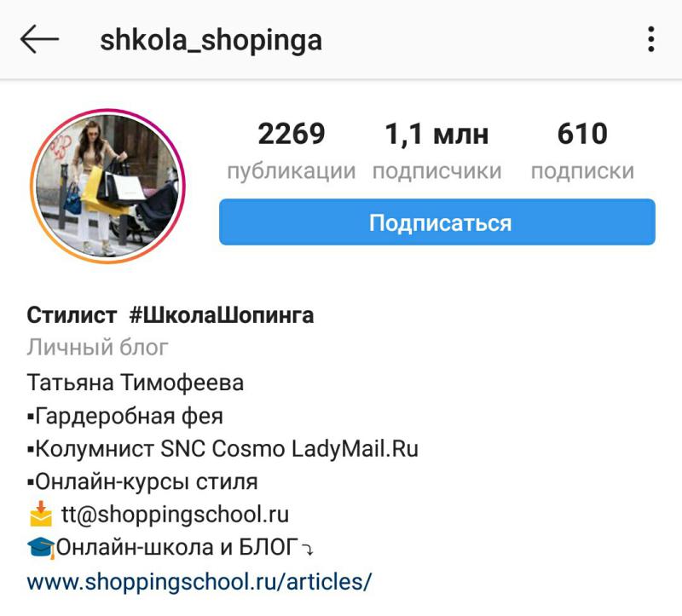
Task: Click the Татьяна Тимофеева name text
Action: pos(136,383)
